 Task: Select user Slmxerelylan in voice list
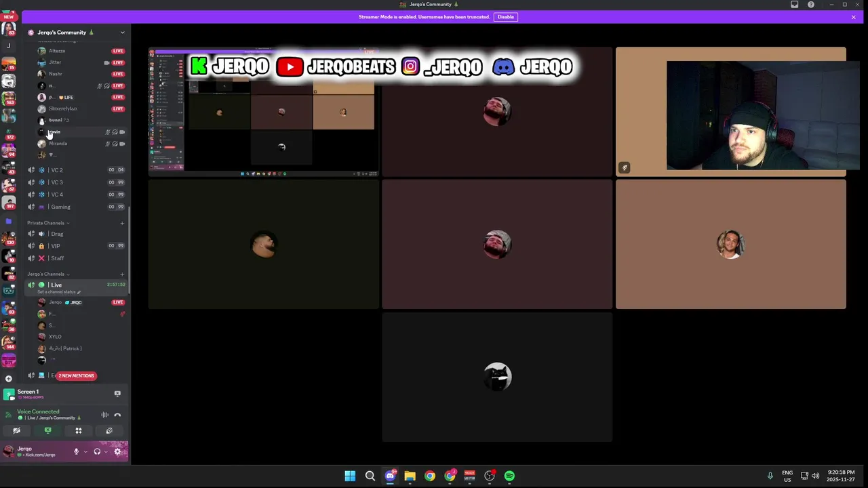(62, 108)
